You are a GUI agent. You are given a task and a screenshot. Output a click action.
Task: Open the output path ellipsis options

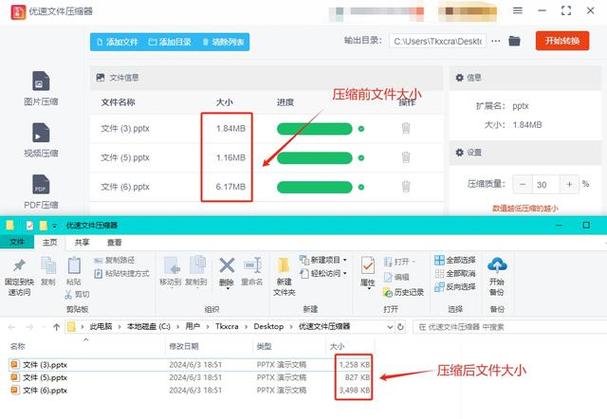click(496, 41)
